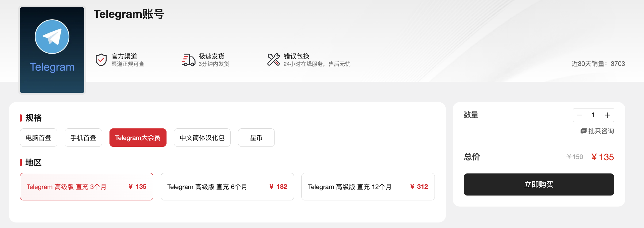Select Telegram 高级版 直充 3个月 plan
This screenshot has height=228, width=644.
tap(86, 187)
